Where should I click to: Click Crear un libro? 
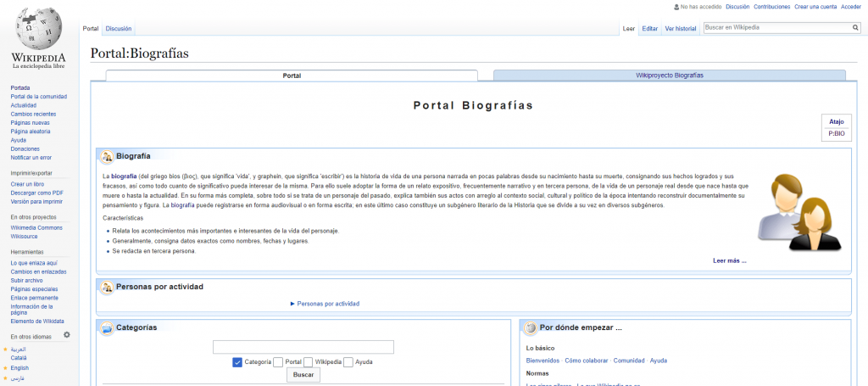coord(27,184)
